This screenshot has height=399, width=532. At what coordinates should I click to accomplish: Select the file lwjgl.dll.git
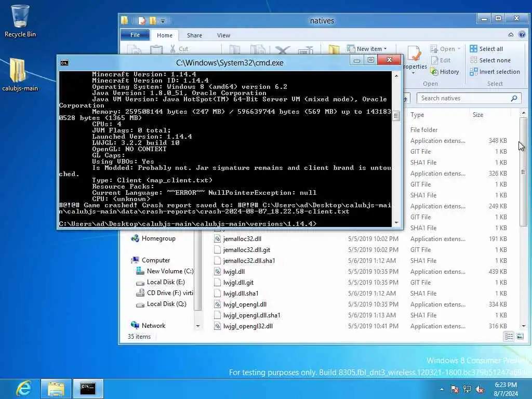(238, 282)
